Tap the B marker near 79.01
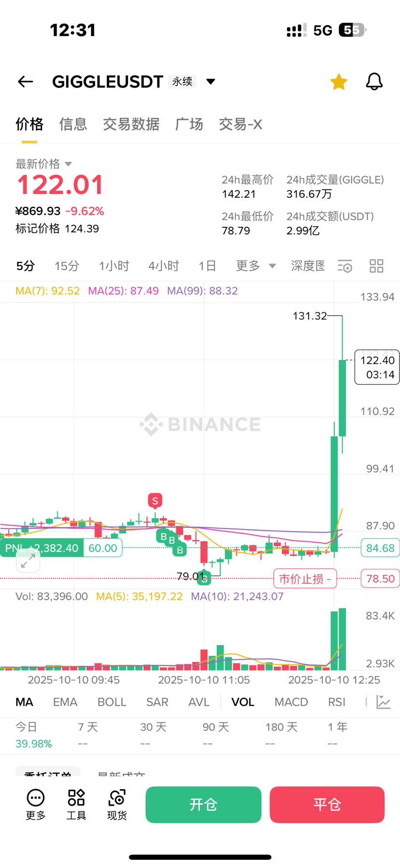The image size is (400, 868). 204,578
